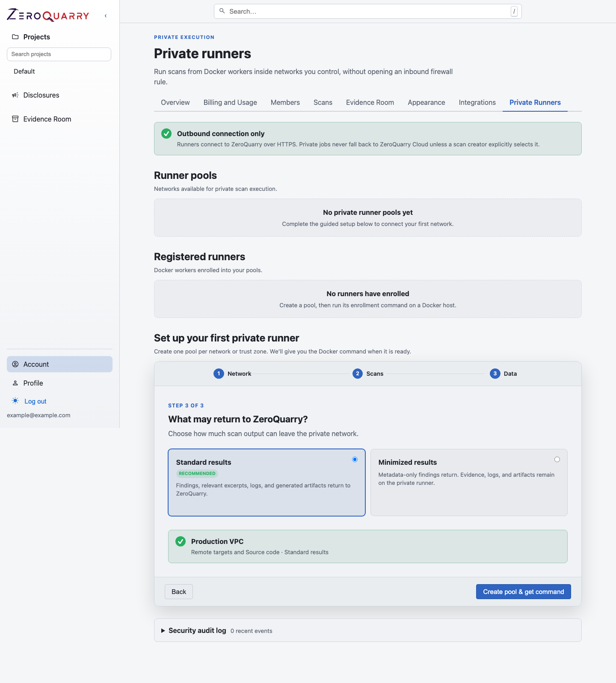Click Create pool & get command button
The height and width of the screenshot is (683, 616).
[x=524, y=592]
